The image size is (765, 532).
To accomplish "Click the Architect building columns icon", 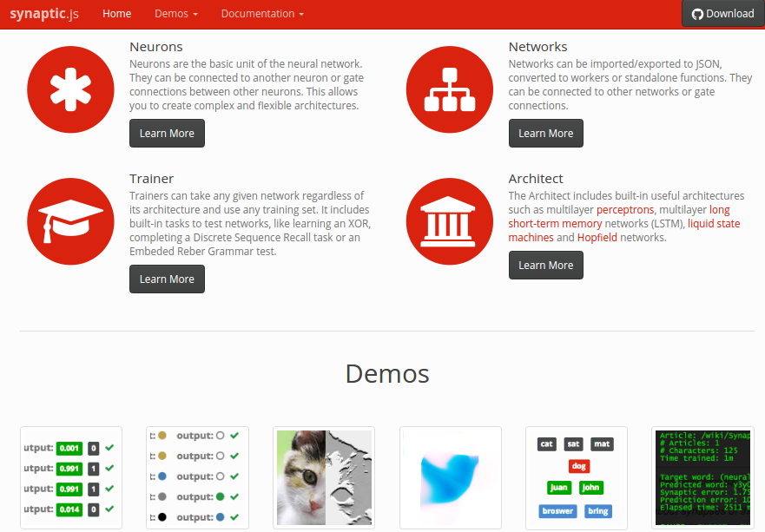I will pyautogui.click(x=449, y=221).
